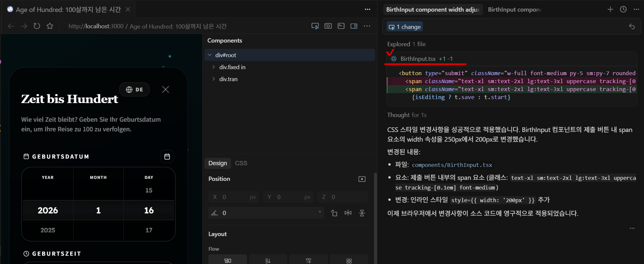Choose day 15 in the day column
This screenshot has height=264, width=644.
coord(149,190)
